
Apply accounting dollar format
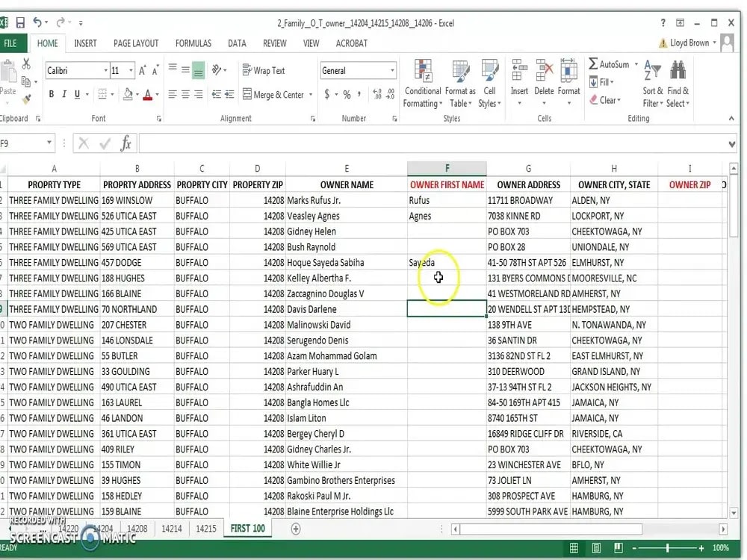327,94
